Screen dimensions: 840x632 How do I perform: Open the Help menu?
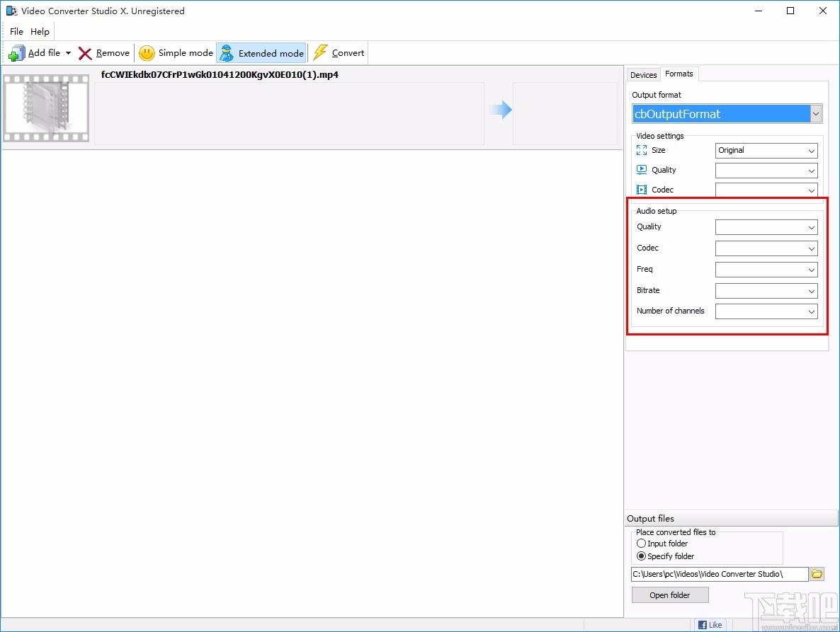point(40,32)
